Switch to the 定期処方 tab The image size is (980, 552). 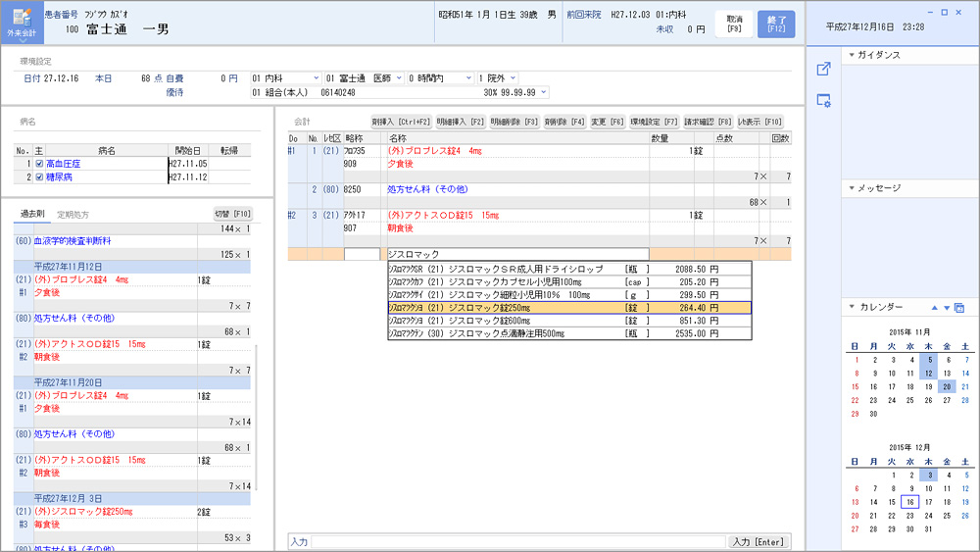(x=73, y=214)
